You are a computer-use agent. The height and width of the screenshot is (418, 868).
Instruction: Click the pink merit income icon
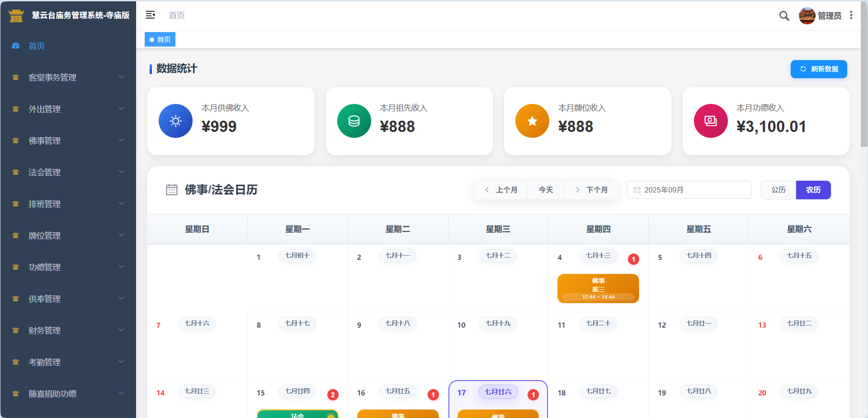click(710, 121)
